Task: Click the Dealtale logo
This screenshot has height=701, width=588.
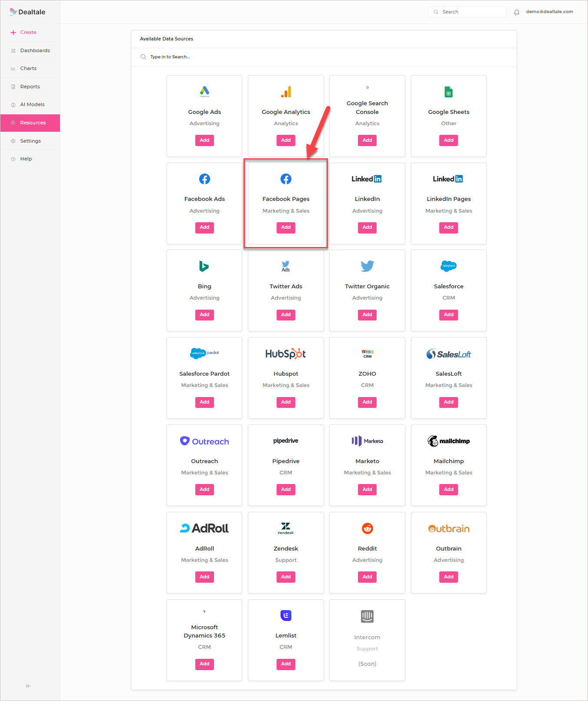Action: 27,12
